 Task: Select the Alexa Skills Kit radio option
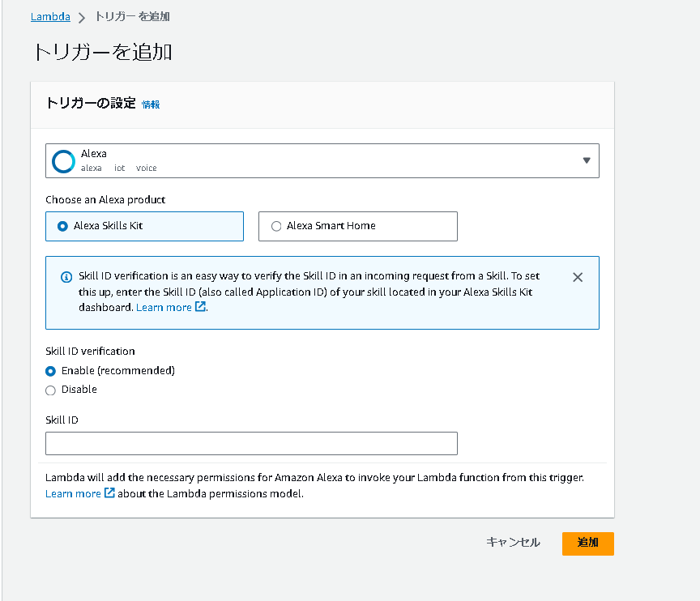click(x=63, y=226)
